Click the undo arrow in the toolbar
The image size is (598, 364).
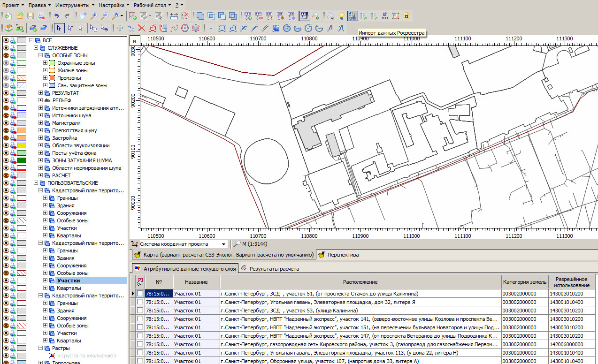coord(56,16)
